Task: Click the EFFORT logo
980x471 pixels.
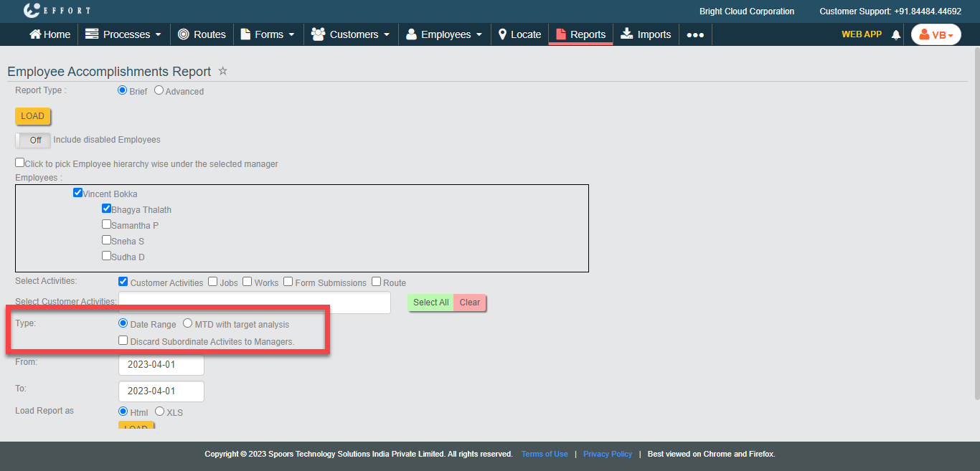Action: pyautogui.click(x=57, y=11)
